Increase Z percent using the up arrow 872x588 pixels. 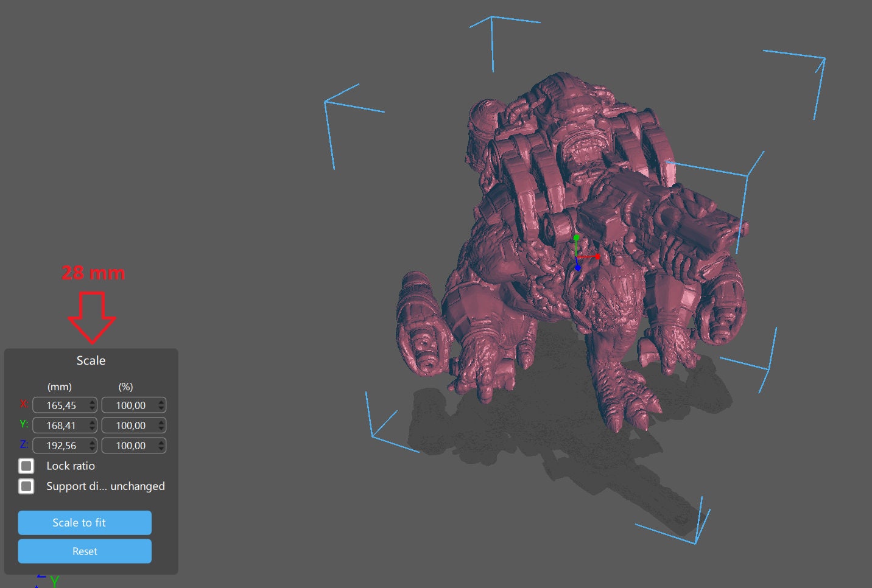(x=161, y=442)
